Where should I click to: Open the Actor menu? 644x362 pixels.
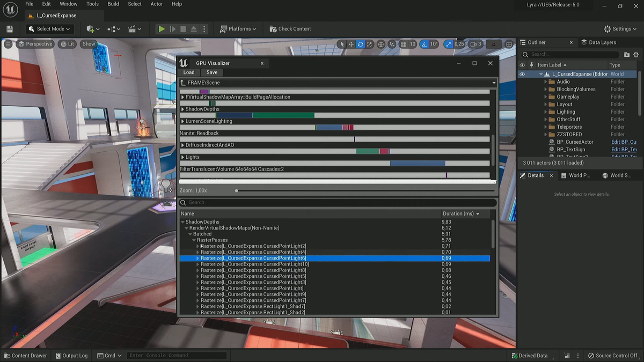(x=157, y=4)
